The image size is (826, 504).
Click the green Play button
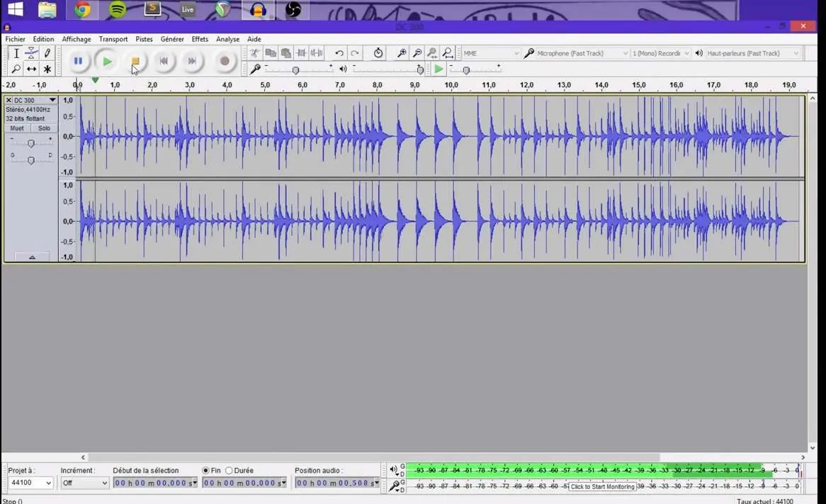107,62
